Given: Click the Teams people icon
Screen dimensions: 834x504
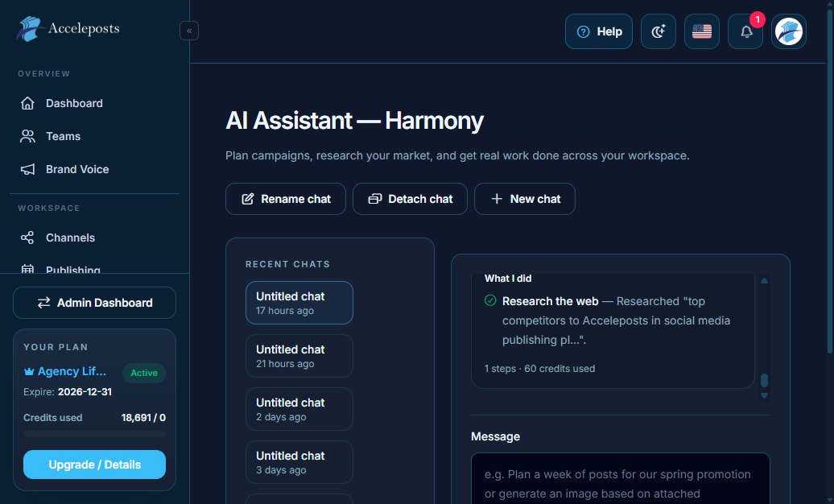Looking at the screenshot, I should (x=27, y=136).
